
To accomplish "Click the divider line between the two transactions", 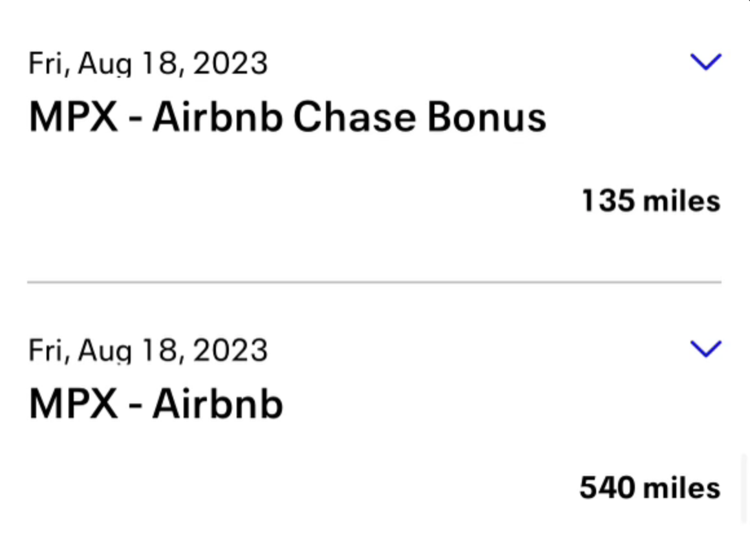I will point(374,282).
